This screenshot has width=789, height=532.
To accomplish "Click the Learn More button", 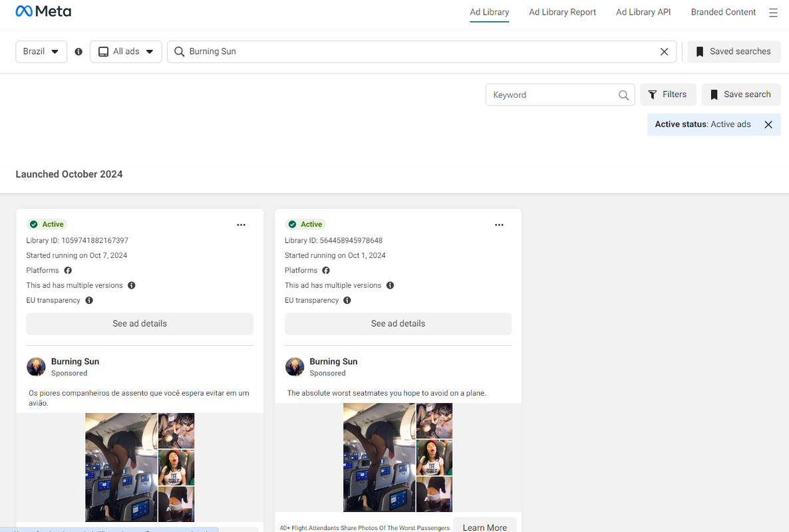I will pos(484,526).
